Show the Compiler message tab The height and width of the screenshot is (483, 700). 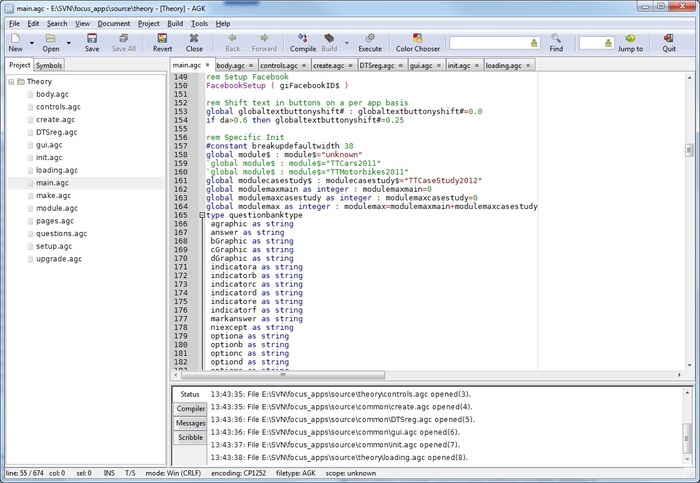tap(191, 408)
